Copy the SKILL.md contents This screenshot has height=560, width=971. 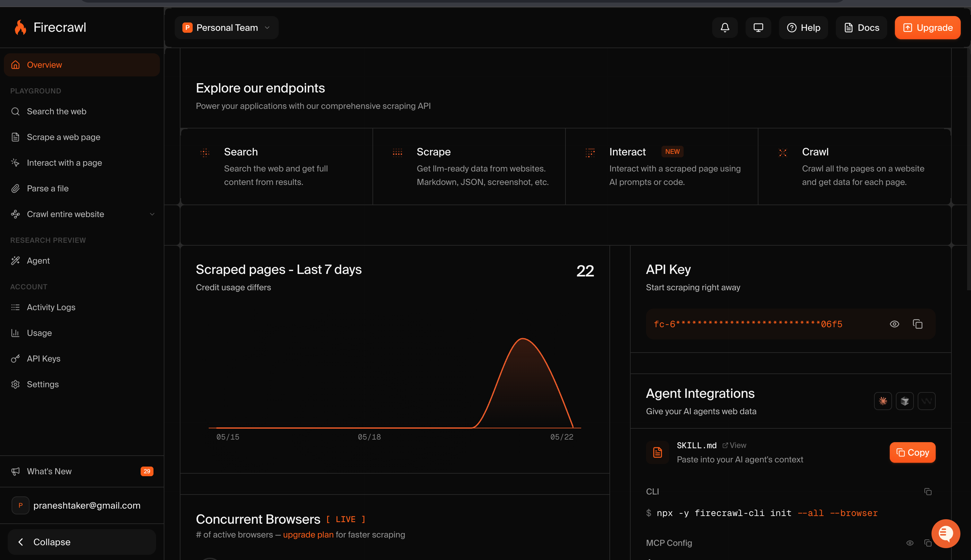913,452
